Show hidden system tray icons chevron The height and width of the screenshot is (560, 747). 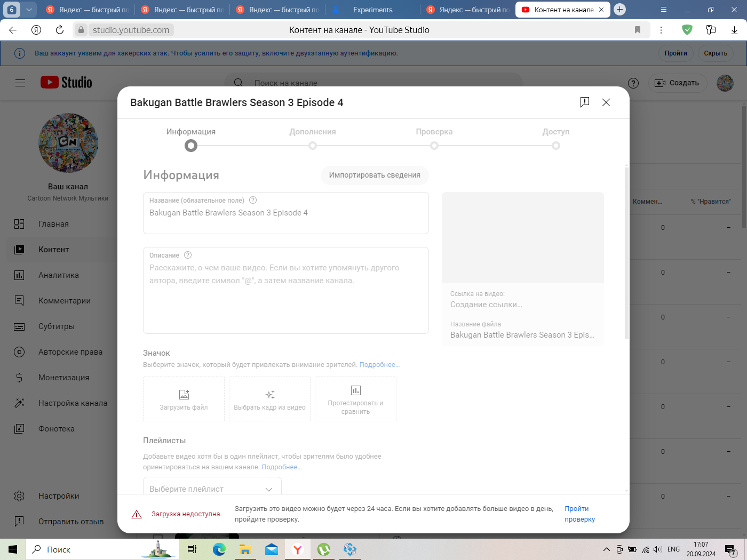click(606, 549)
